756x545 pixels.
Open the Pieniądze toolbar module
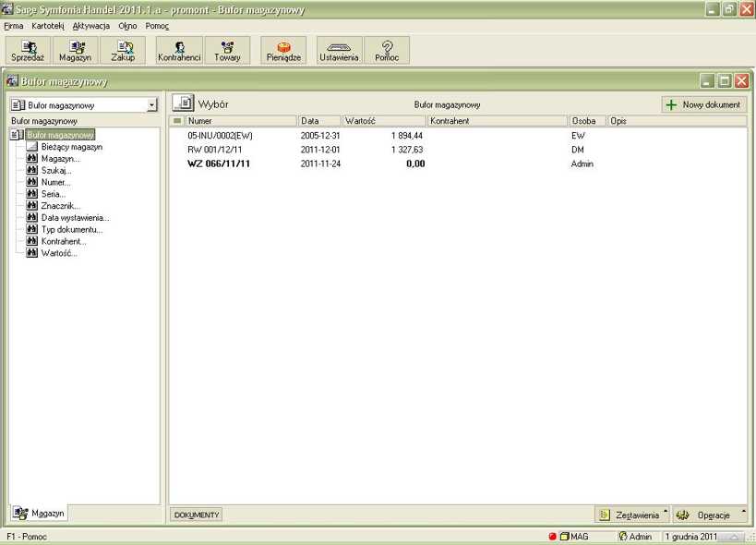click(283, 50)
